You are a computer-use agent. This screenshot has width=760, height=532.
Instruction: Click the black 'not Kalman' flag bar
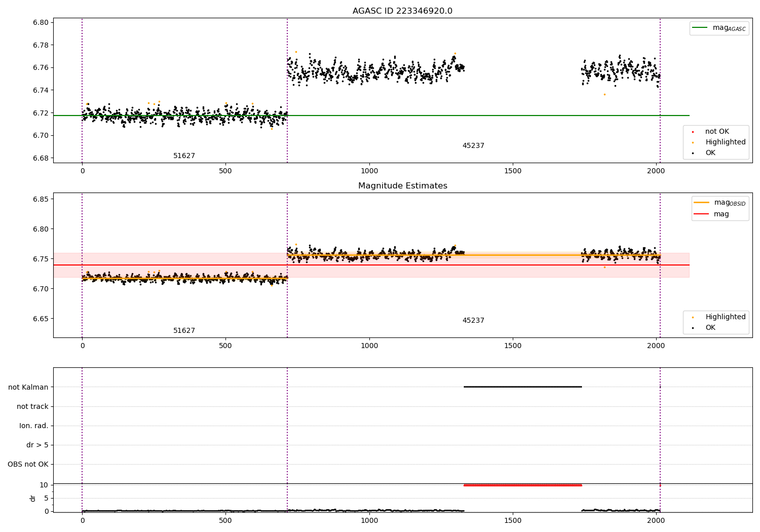tap(522, 387)
